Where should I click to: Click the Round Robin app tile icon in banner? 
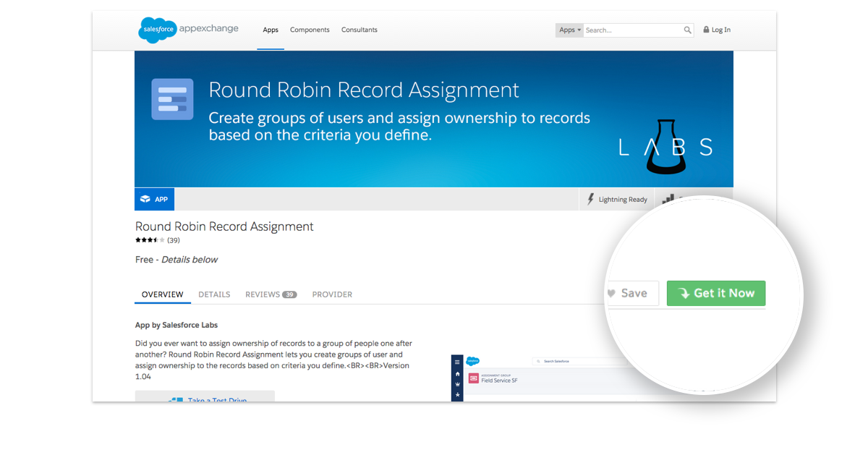172,99
